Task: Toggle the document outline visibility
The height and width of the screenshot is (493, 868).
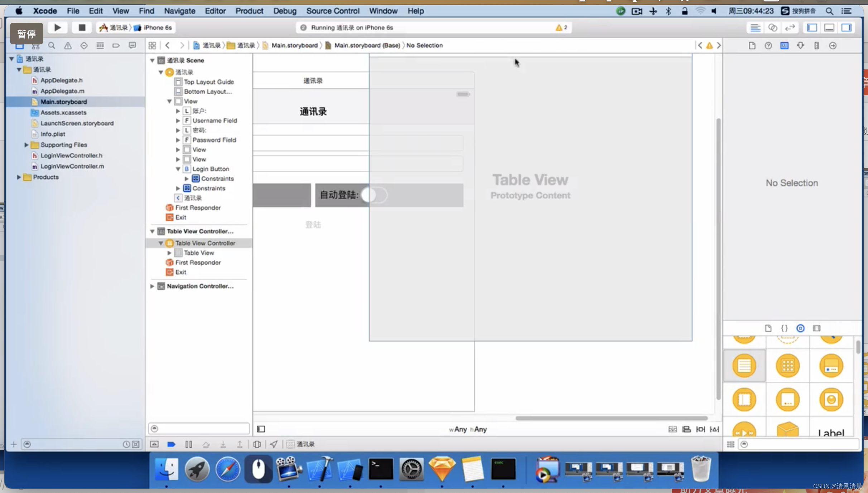Action: click(x=261, y=429)
